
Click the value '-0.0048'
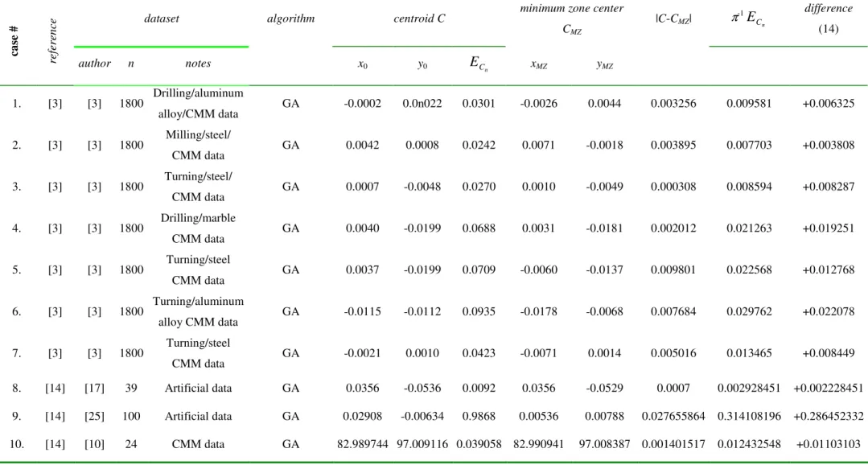(x=422, y=187)
